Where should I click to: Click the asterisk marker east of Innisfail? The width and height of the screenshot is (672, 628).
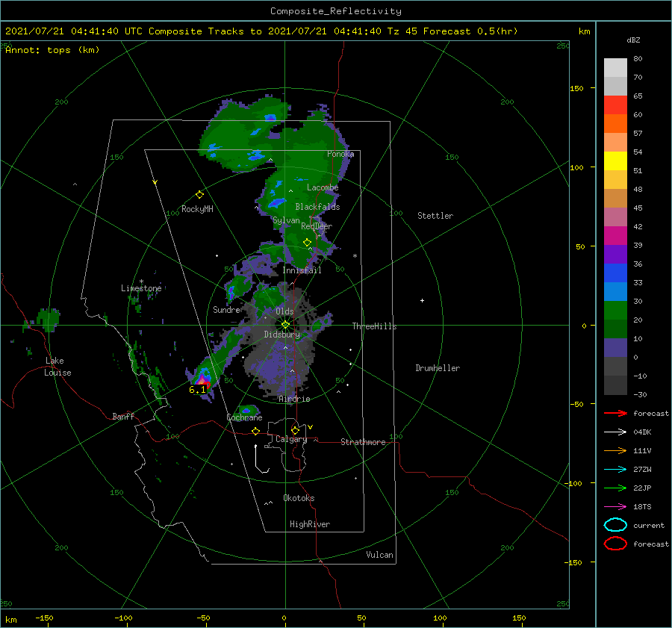coord(355,256)
